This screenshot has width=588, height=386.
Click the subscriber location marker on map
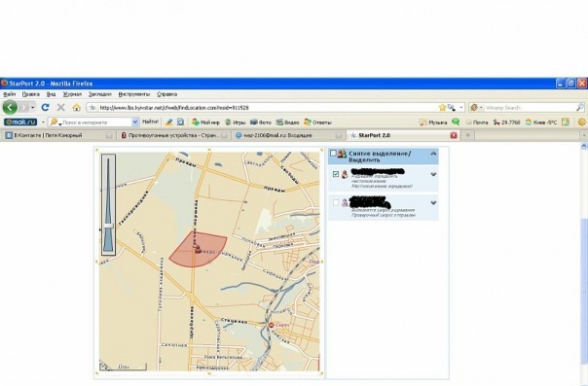(198, 249)
